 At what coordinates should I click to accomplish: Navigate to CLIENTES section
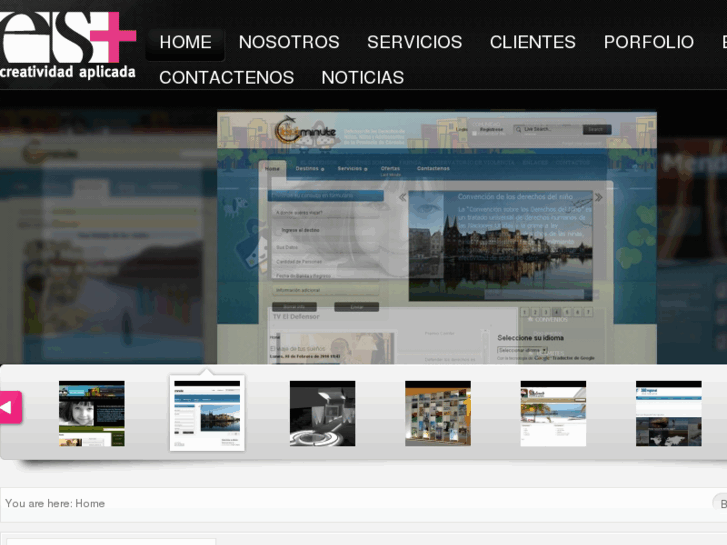533,42
